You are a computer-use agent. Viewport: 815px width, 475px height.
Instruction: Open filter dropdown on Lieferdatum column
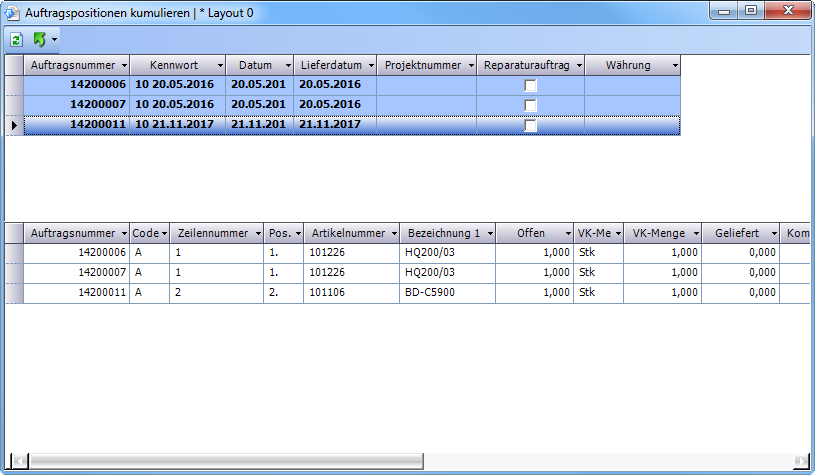pyautogui.click(x=368, y=66)
